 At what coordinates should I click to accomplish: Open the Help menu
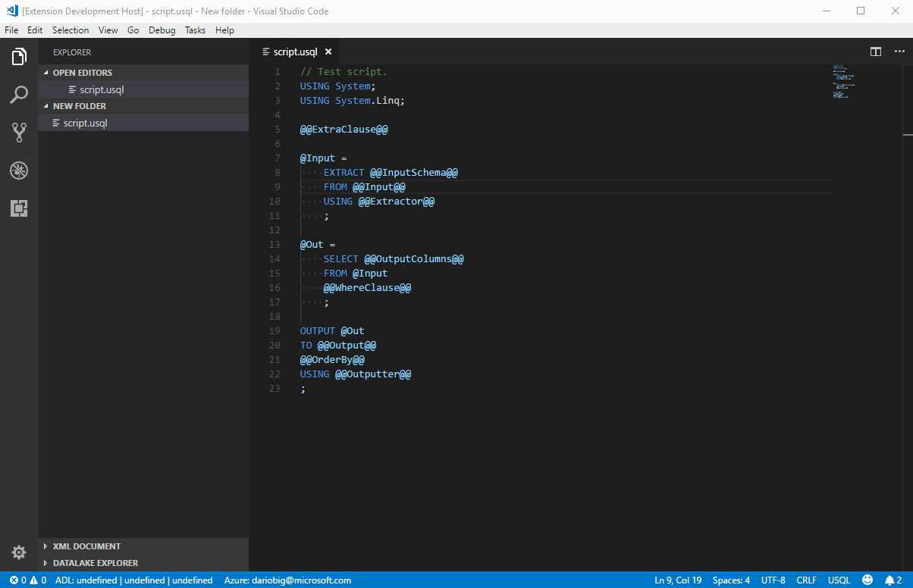pyautogui.click(x=224, y=30)
